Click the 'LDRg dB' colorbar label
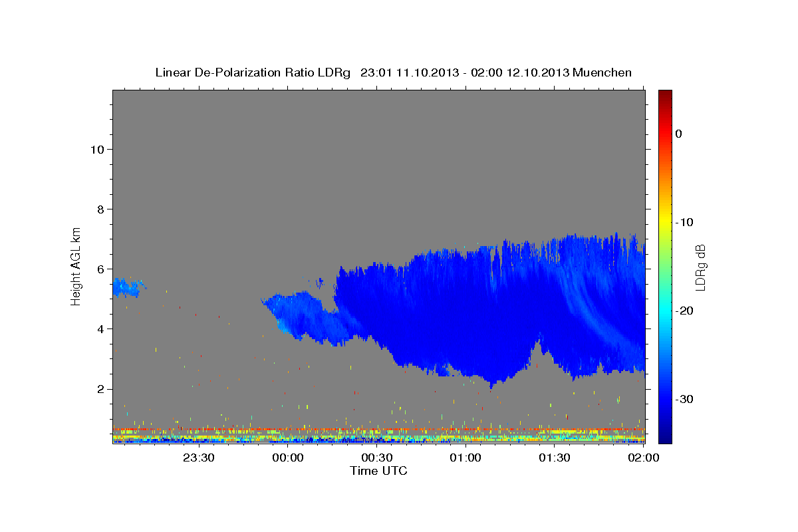The width and height of the screenshot is (798, 532). tap(700, 267)
